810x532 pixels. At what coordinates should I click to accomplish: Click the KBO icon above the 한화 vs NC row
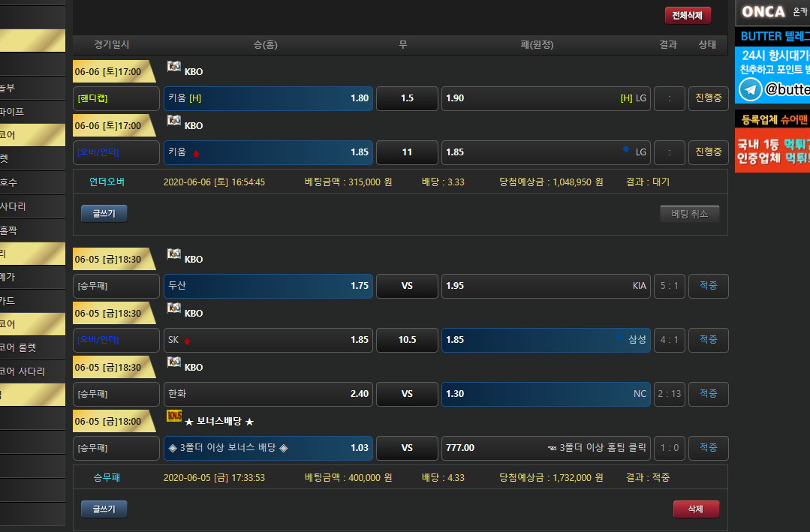click(x=173, y=362)
